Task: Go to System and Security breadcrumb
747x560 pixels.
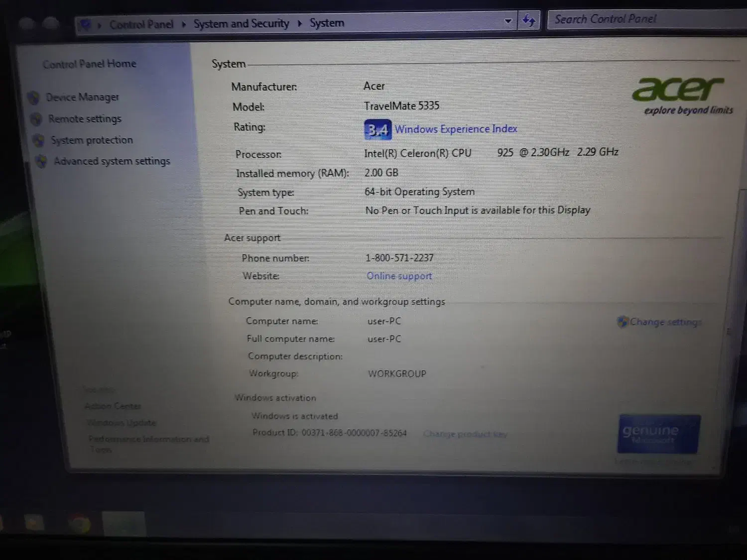Action: click(x=242, y=23)
